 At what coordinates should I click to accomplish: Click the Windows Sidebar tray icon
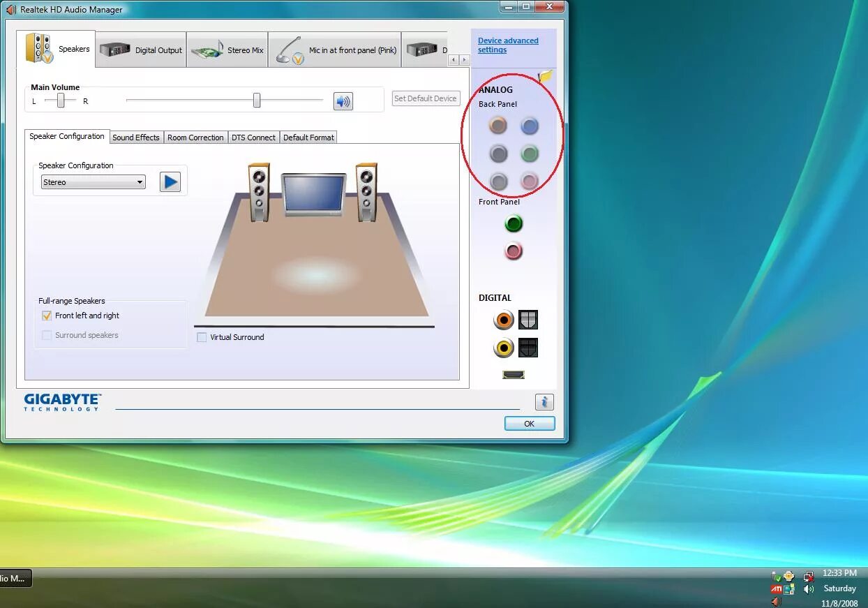tap(789, 589)
